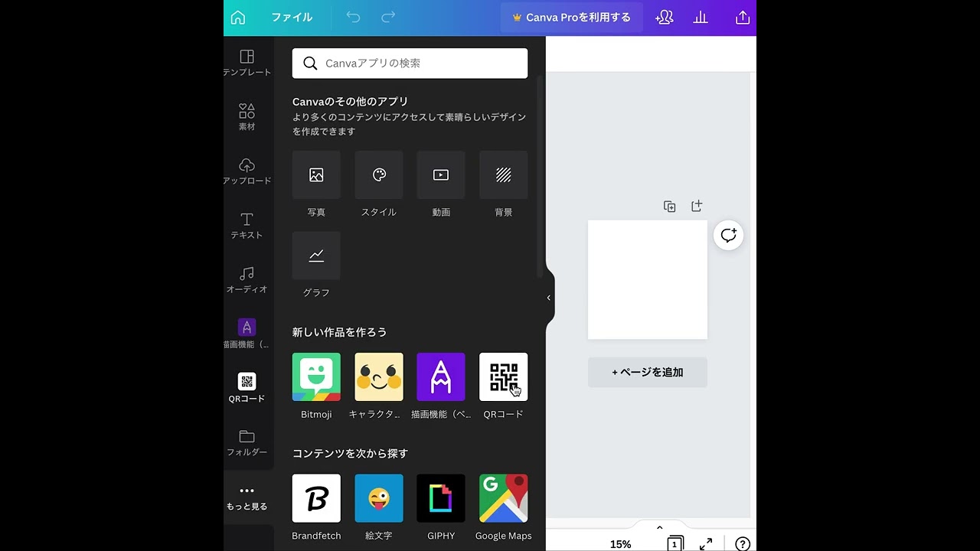This screenshot has width=980, height=551.
Task: Click the upload/share export icon
Action: (742, 18)
